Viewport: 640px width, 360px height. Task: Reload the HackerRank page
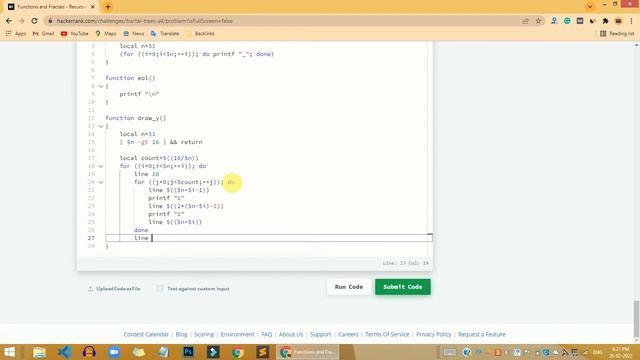click(34, 21)
